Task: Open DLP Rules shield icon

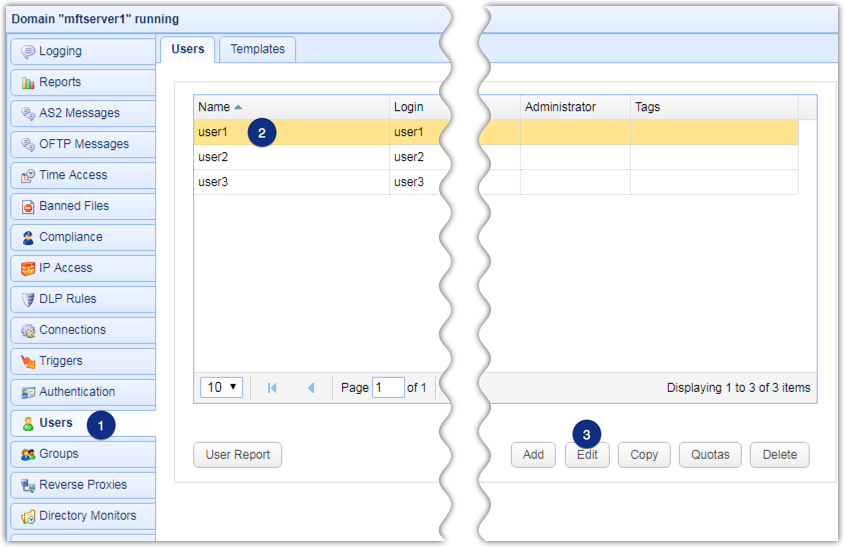Action: [x=28, y=300]
